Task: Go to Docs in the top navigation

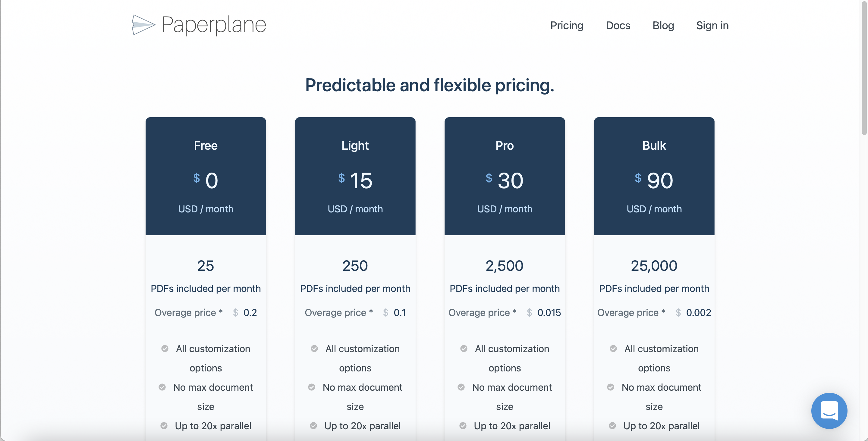Action: click(x=618, y=26)
